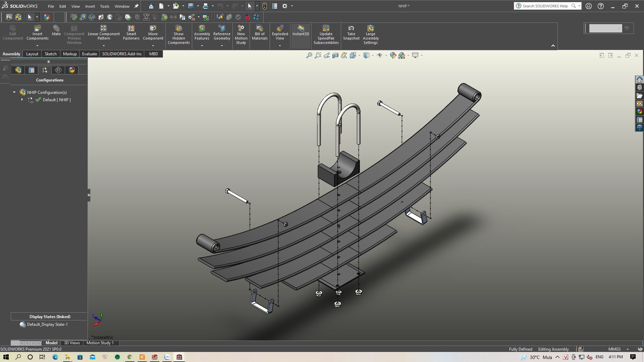Select Default_Display State-1
The image size is (644, 362).
click(47, 324)
